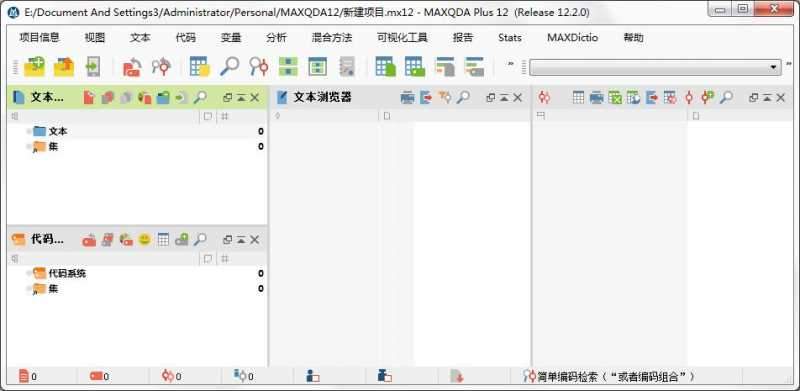Expand the 文本 folder tree node

coord(29,132)
